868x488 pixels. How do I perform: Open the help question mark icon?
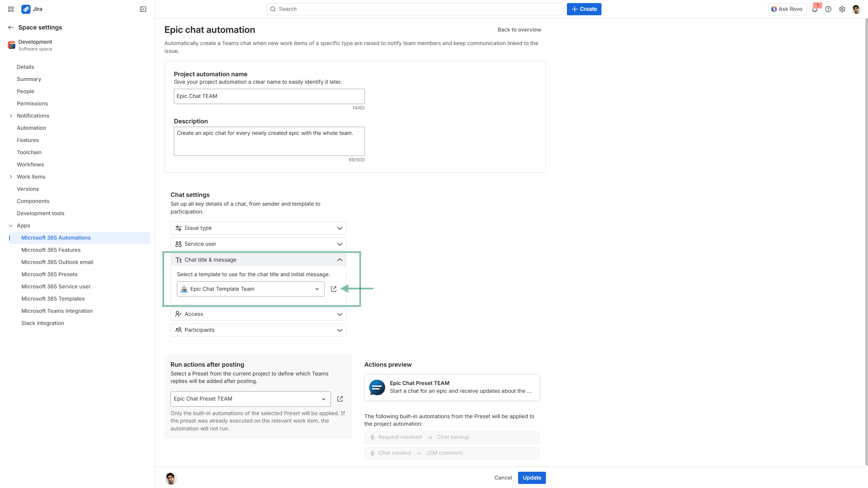pyautogui.click(x=828, y=9)
